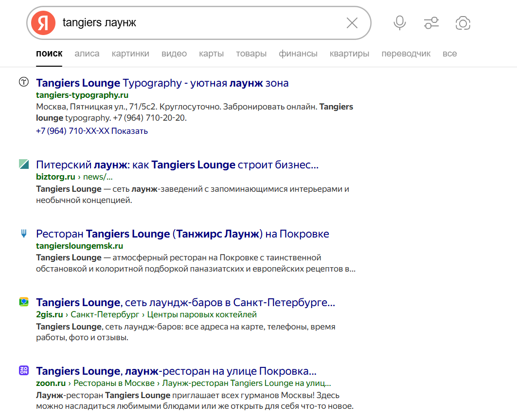Screen dimensions: 517x420
Task: Open 'Питерский лаунж' biztorg result
Action: pos(178,164)
